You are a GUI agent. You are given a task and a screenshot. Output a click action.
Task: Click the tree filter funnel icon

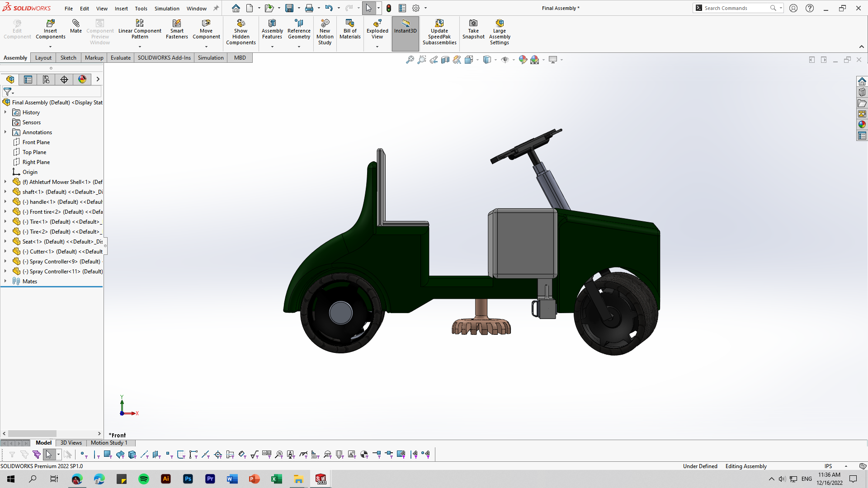coord(7,92)
